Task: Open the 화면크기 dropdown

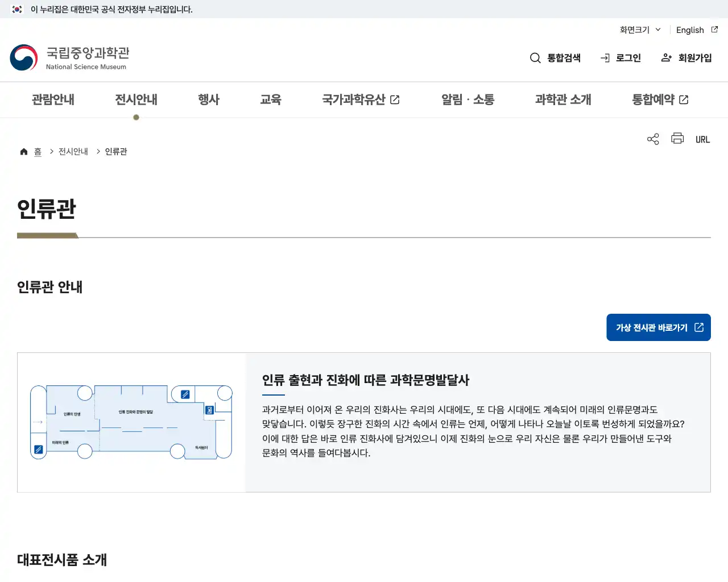Action: [x=638, y=30]
